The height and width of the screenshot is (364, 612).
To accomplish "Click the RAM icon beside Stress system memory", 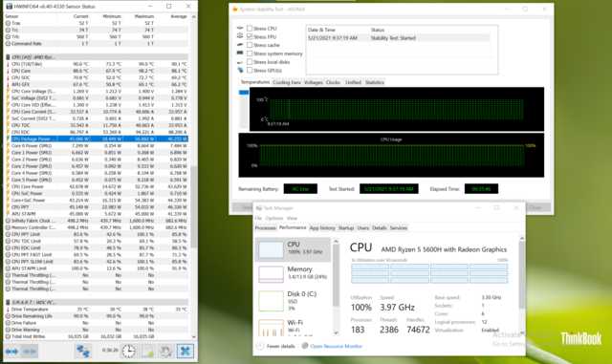I will tap(240, 54).
